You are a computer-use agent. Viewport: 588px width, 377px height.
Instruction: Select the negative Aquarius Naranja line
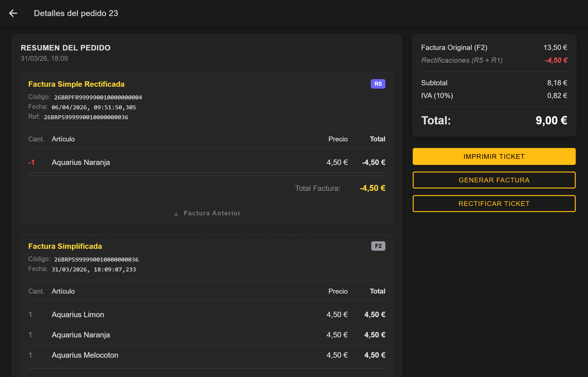tap(81, 162)
